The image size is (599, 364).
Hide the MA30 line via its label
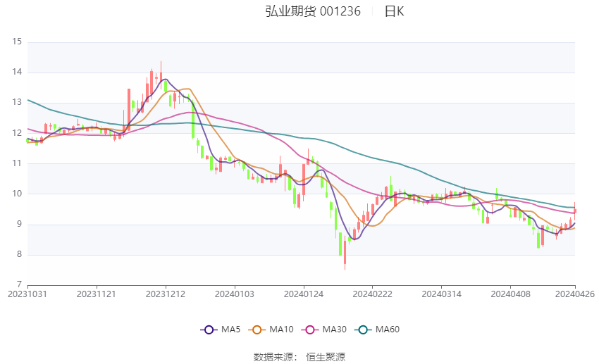point(334,330)
